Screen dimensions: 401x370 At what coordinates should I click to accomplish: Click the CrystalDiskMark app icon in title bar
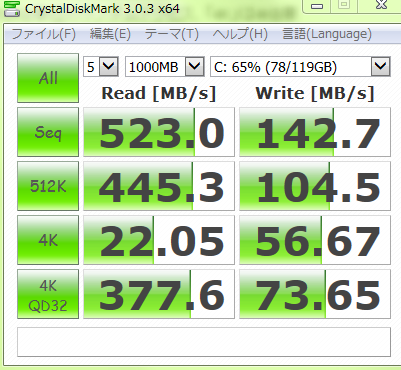click(12, 8)
